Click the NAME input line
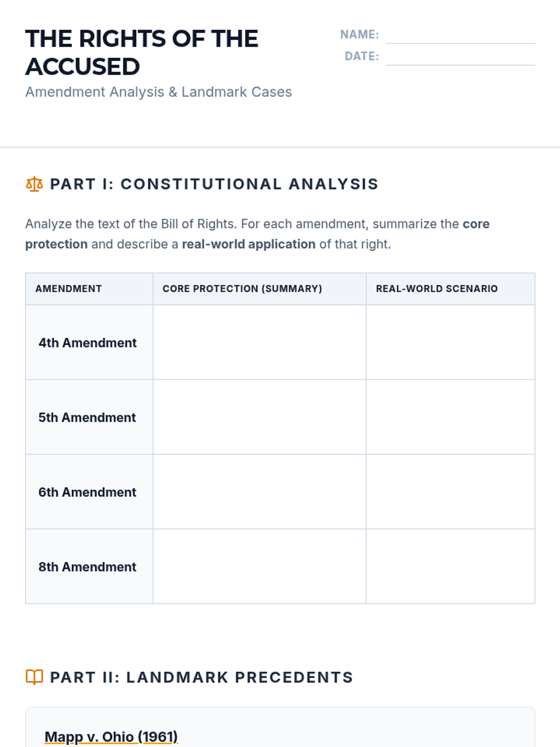Viewport: 560px width, 747px height. tap(460, 35)
